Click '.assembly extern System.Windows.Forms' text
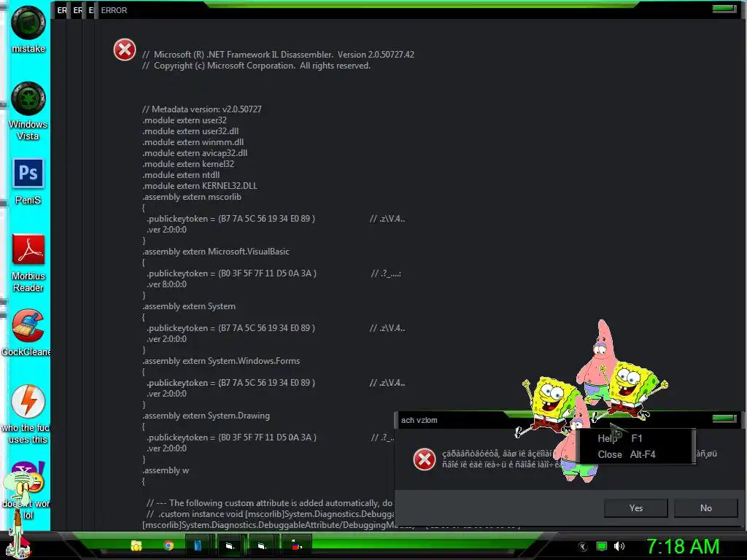 (x=221, y=361)
